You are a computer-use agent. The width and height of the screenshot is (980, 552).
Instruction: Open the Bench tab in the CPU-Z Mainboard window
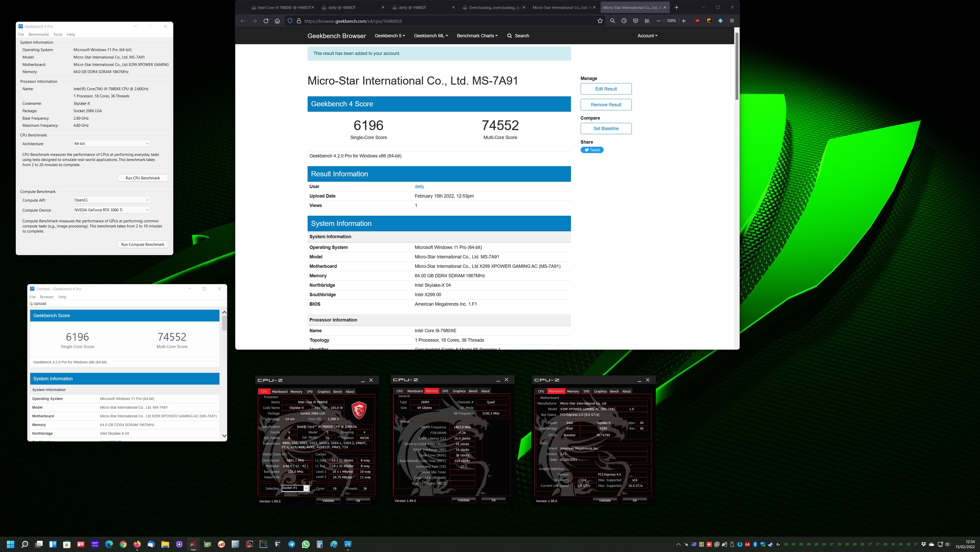click(614, 392)
